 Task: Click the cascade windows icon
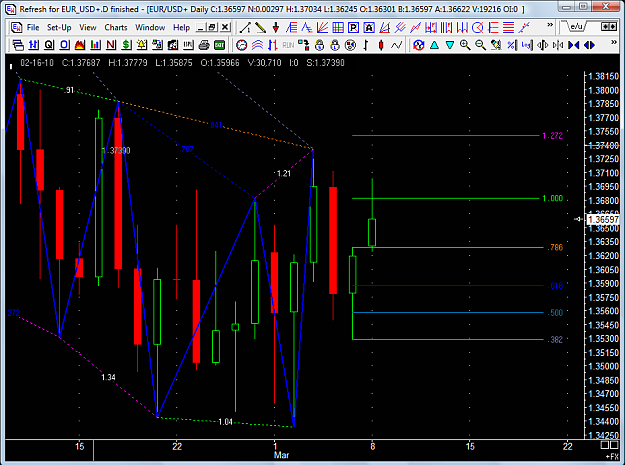(18, 45)
